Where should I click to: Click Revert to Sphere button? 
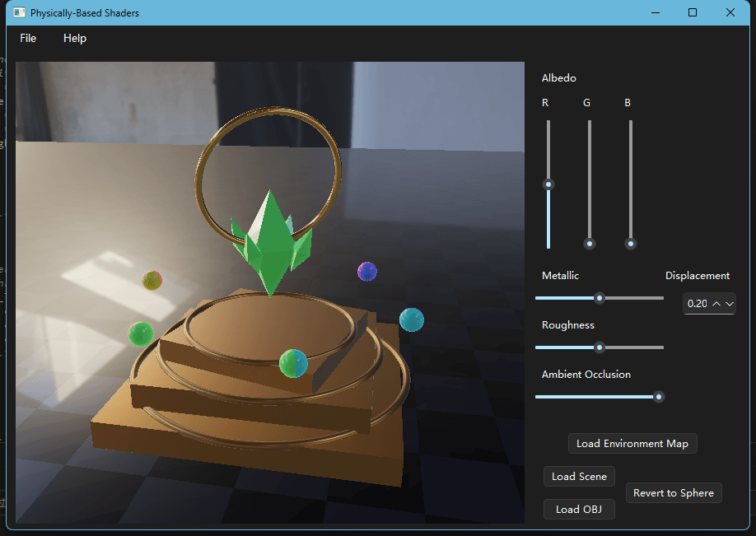click(x=674, y=492)
